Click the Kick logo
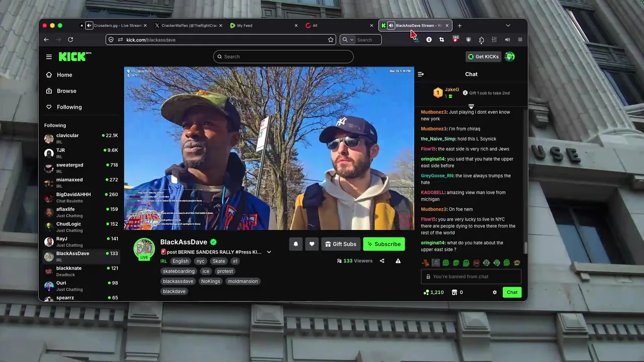The image size is (644, 362). (x=74, y=57)
